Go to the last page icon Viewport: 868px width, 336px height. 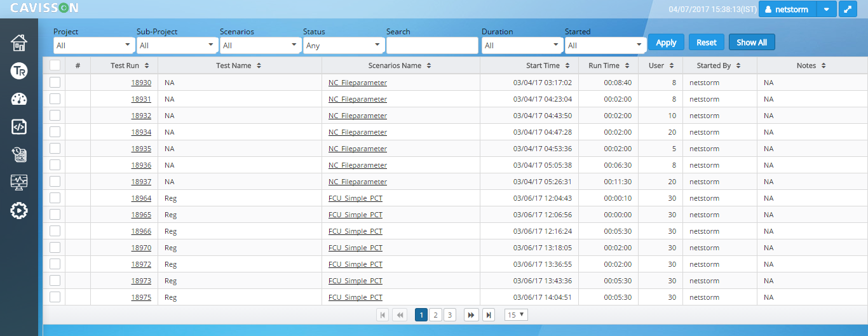488,315
